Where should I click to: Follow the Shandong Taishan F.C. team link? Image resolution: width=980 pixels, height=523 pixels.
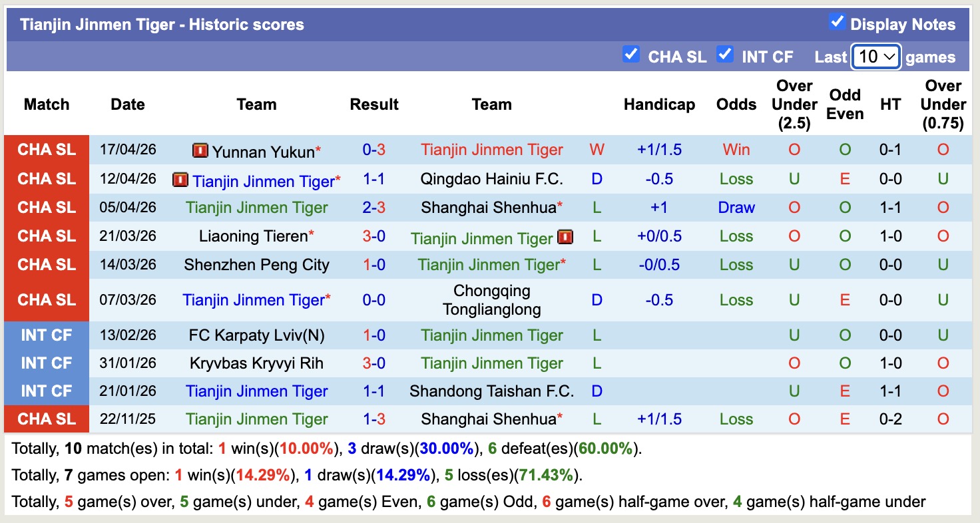tap(491, 391)
